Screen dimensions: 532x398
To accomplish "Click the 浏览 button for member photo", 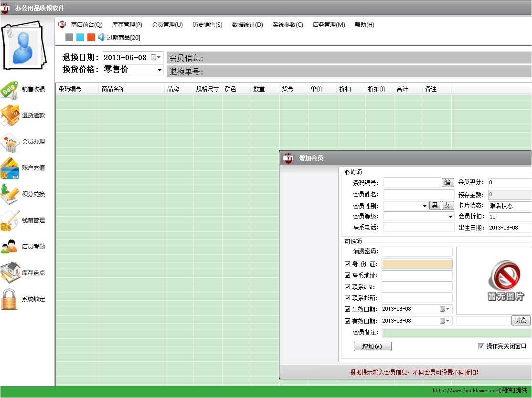I will tap(520, 320).
